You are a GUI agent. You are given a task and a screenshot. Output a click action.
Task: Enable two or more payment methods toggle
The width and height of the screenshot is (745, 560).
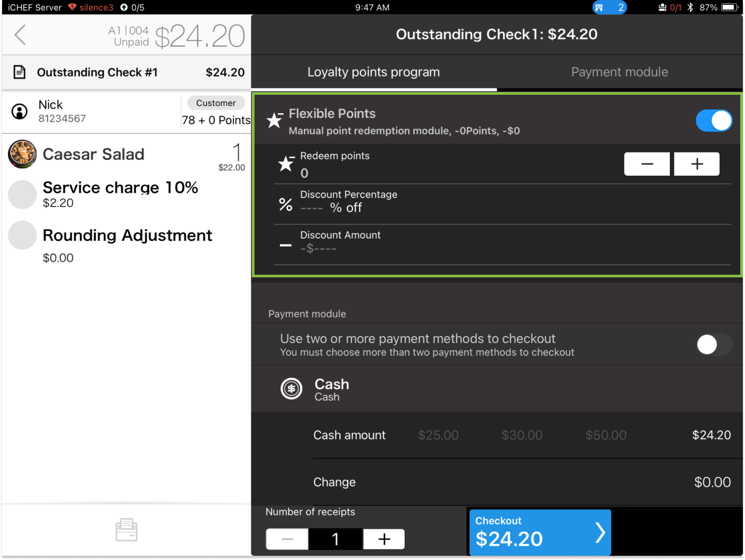coord(713,345)
